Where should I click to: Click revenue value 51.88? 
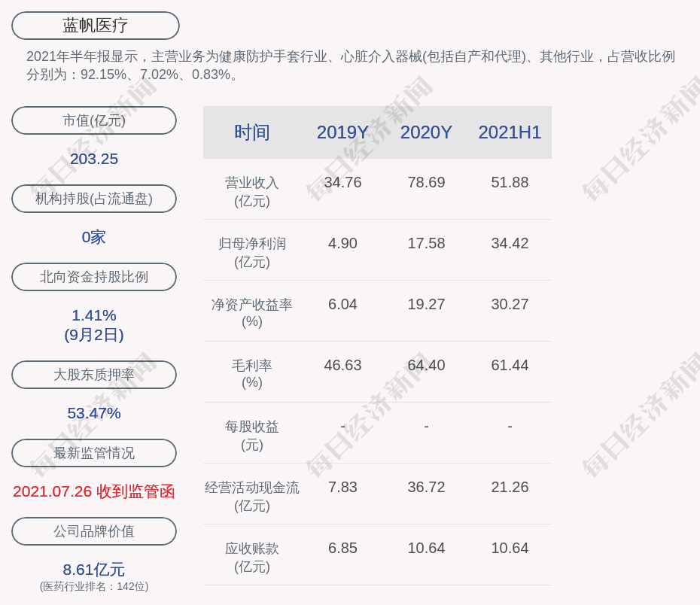(510, 183)
